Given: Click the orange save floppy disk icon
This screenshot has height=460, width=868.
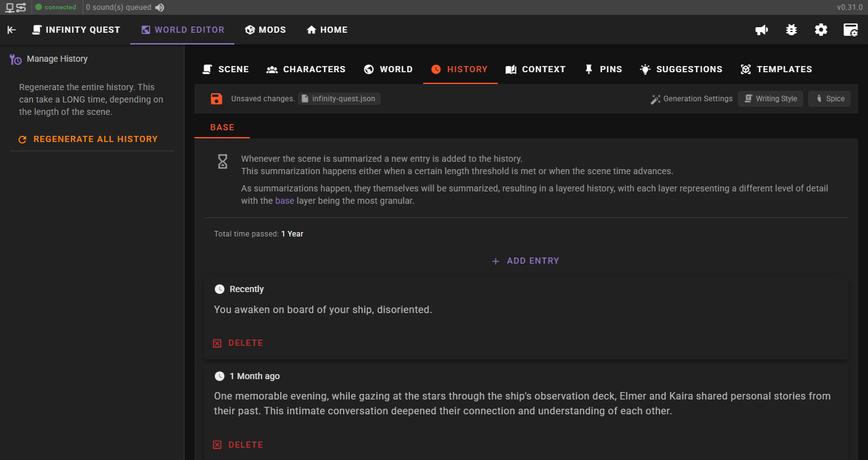Looking at the screenshot, I should [x=217, y=99].
